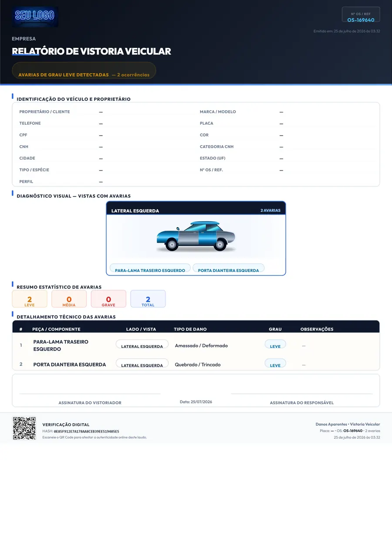Click 'RESUMO ESTATÍSTICO DE AVARIAS' section heading
The image size is (392, 555).
pyautogui.click(x=59, y=287)
